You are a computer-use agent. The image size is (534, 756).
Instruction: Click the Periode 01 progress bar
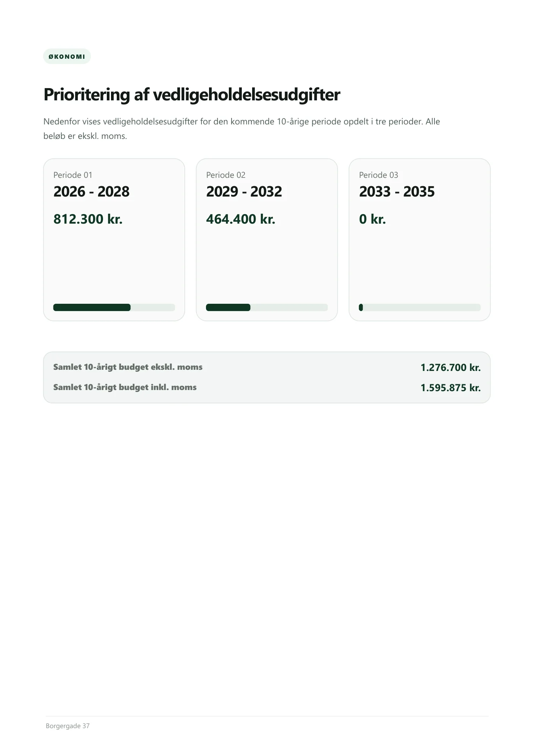click(x=114, y=308)
